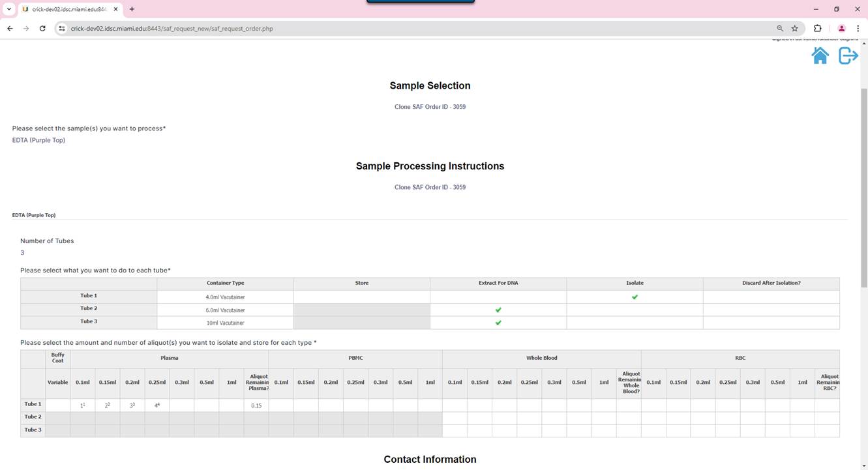Click the logout exit icon
This screenshot has width=868, height=470.
(848, 56)
